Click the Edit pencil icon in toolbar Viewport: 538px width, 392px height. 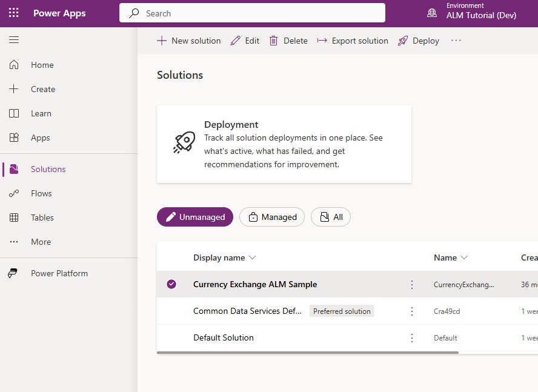pyautogui.click(x=235, y=41)
